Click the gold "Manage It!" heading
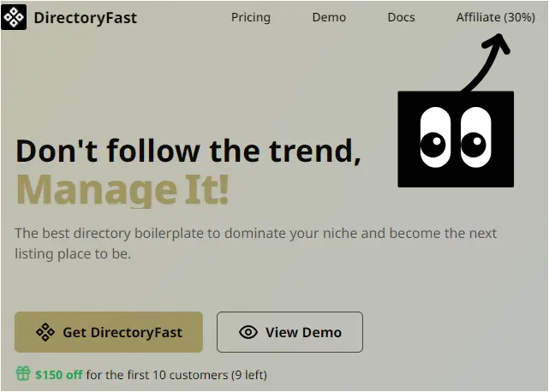The width and height of the screenshot is (549, 392). pos(122,190)
